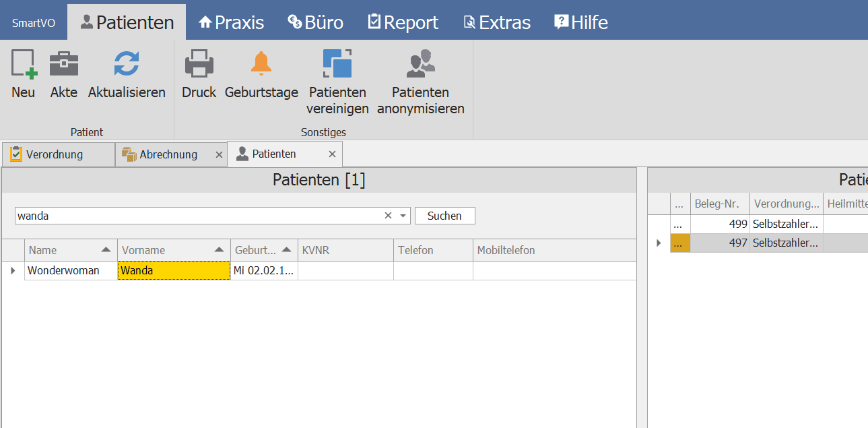Sort by the Name column header
Screen dimensions: 868x428
[x=71, y=250]
